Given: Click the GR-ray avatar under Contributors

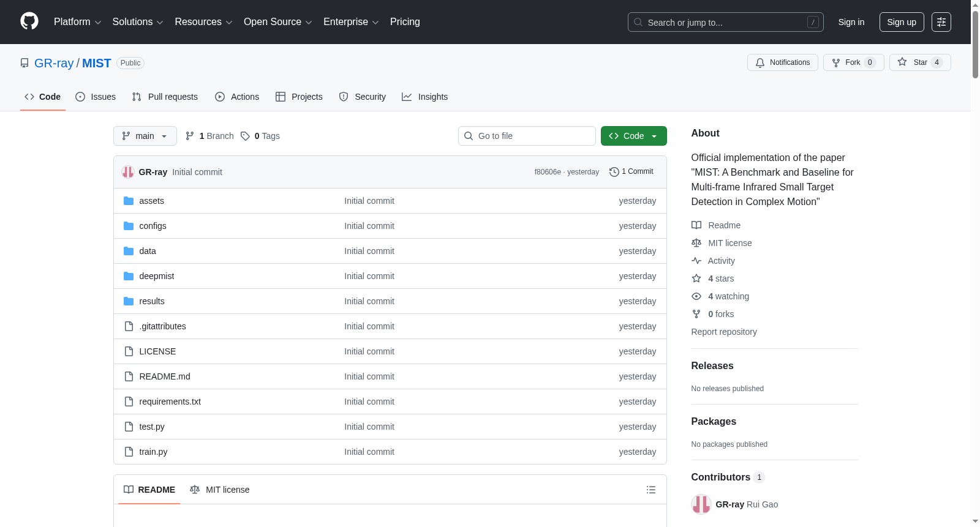Looking at the screenshot, I should point(701,504).
